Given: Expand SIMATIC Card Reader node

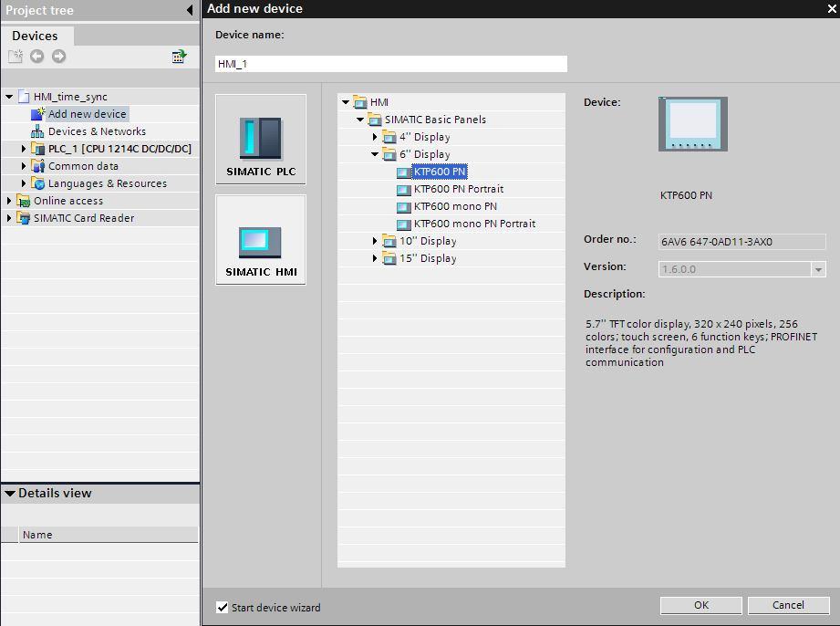Looking at the screenshot, I should [8, 218].
